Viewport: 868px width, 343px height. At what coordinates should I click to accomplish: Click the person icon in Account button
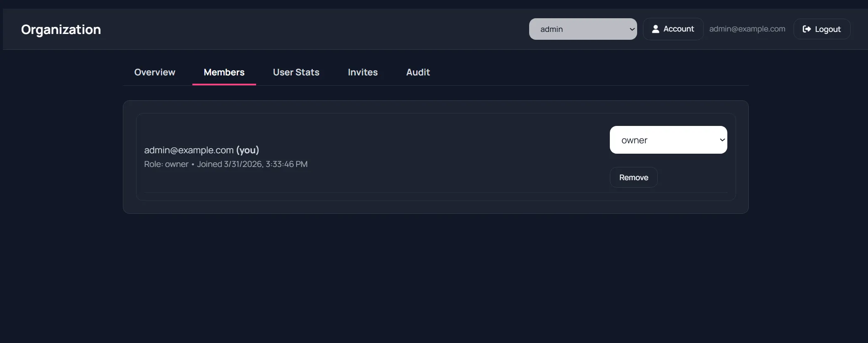point(655,29)
